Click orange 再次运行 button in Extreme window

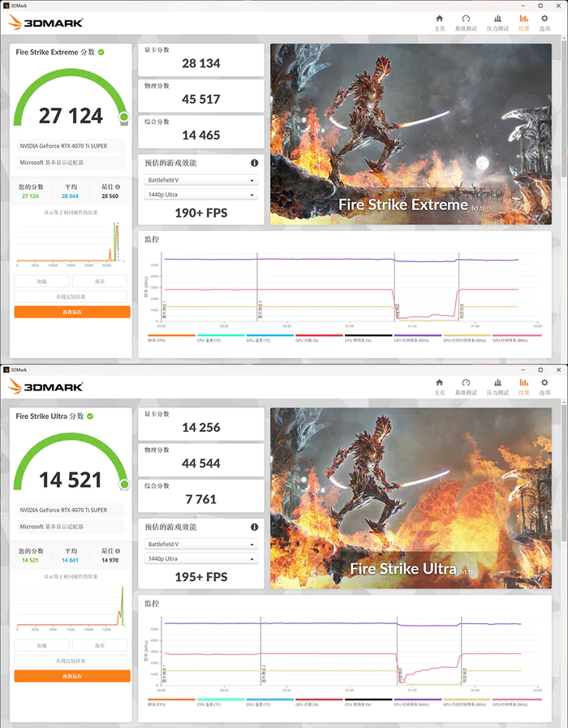[x=72, y=312]
